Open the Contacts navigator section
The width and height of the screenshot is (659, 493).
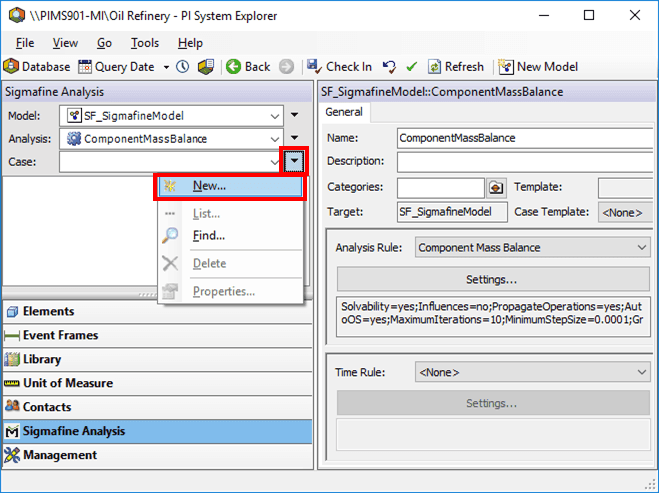pos(158,407)
